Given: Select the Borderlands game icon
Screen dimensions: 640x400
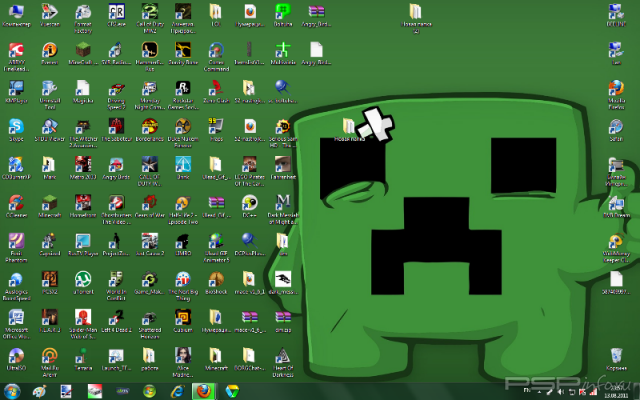Looking at the screenshot, I should (150, 126).
